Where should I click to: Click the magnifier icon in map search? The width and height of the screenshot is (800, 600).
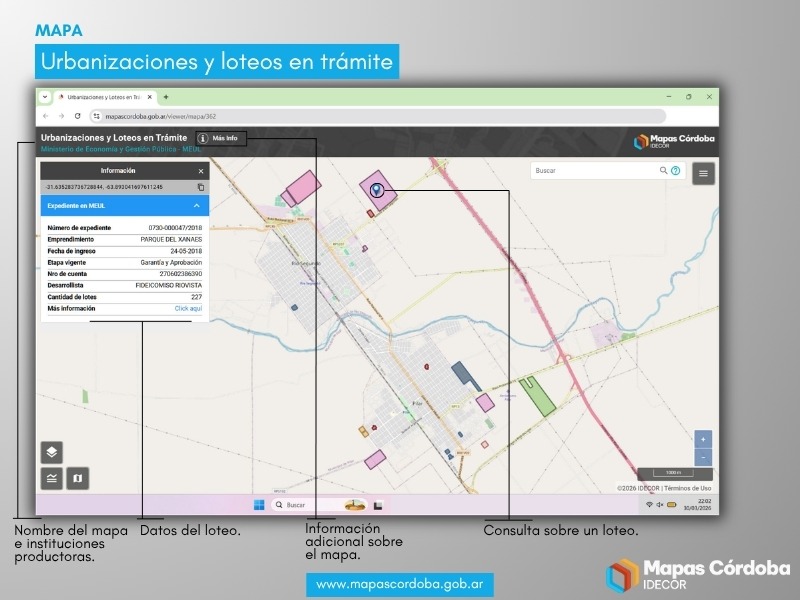664,171
